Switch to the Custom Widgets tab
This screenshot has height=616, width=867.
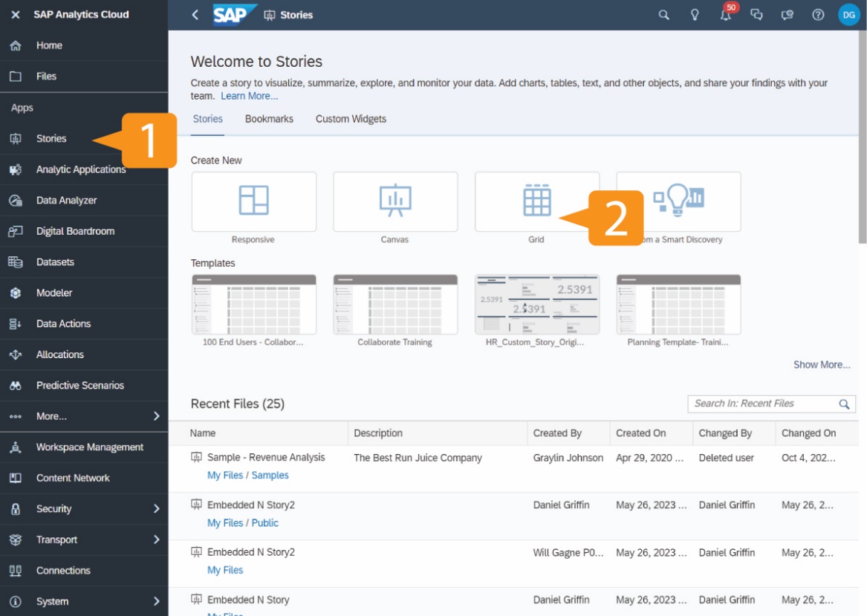pyautogui.click(x=350, y=117)
